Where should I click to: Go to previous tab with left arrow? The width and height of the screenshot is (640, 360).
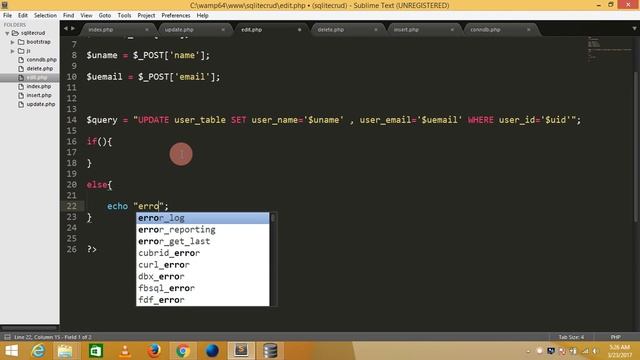click(x=66, y=29)
